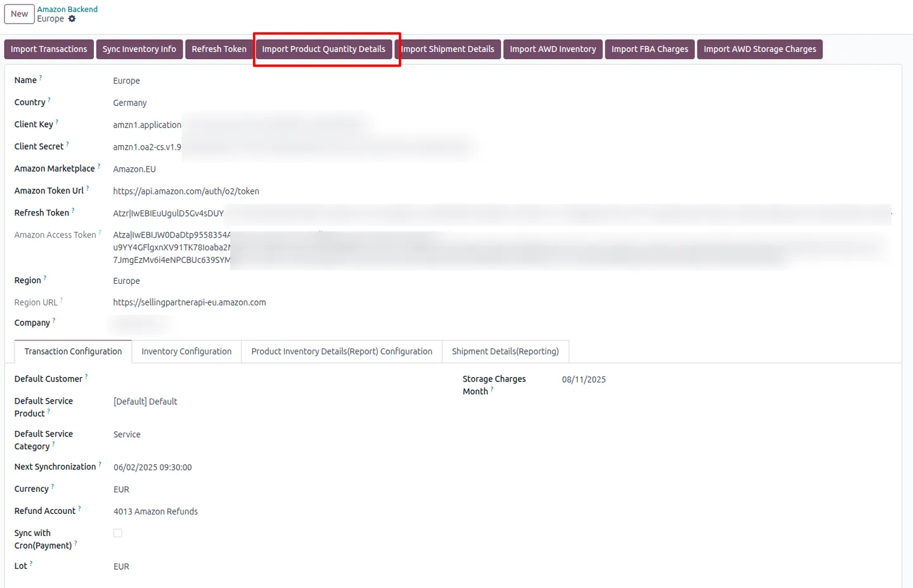
Task: Click the Lot field showing EUR
Action: (121, 567)
